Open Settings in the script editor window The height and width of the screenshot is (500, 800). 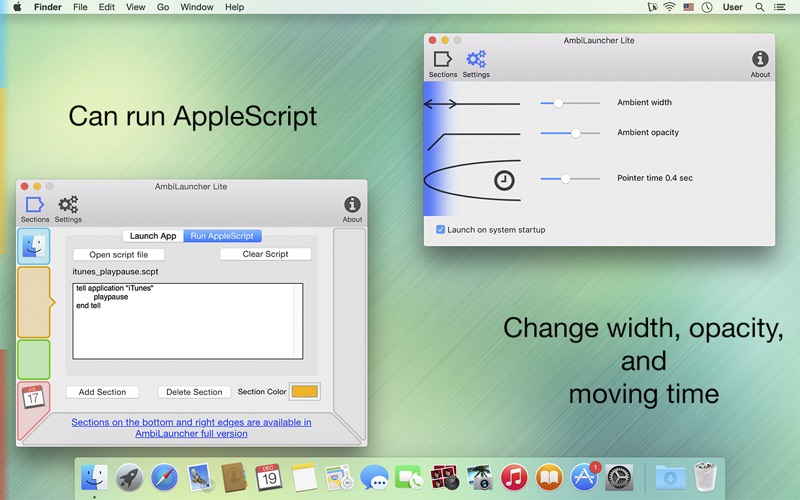coord(68,209)
